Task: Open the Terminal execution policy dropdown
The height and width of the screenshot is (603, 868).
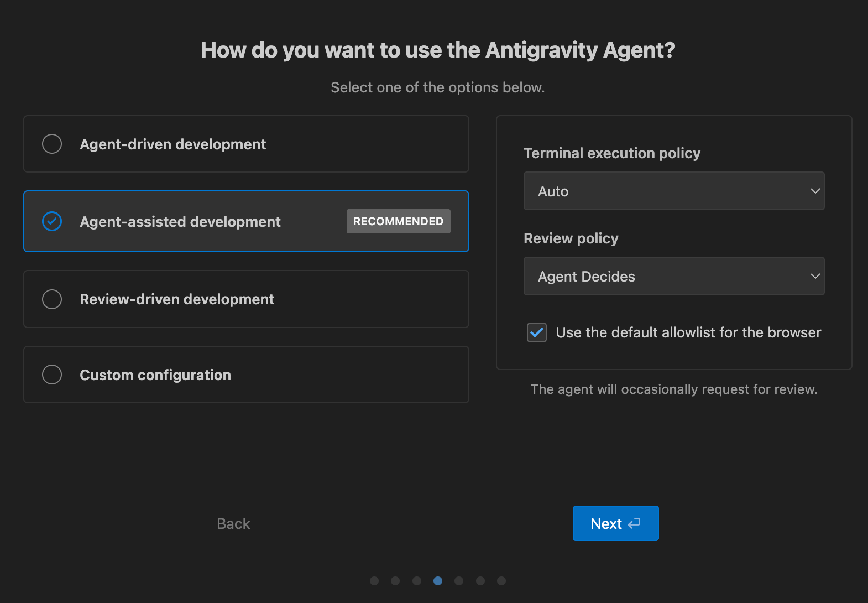Action: point(673,191)
